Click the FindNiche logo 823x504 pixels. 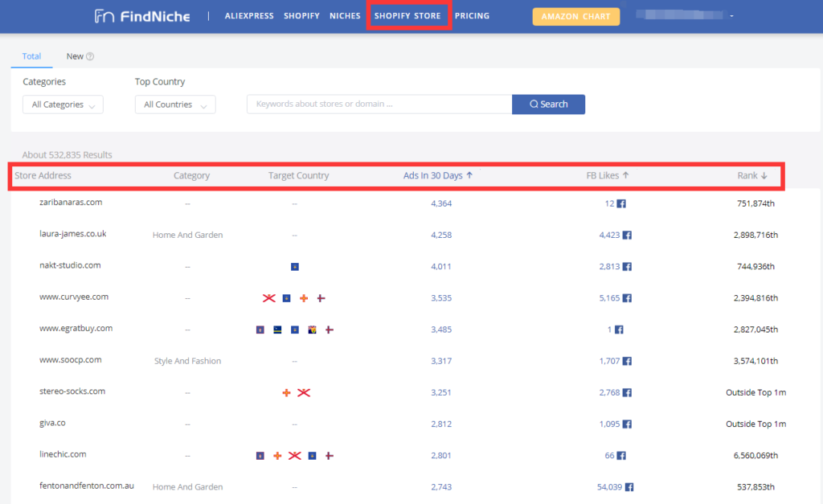click(x=142, y=16)
